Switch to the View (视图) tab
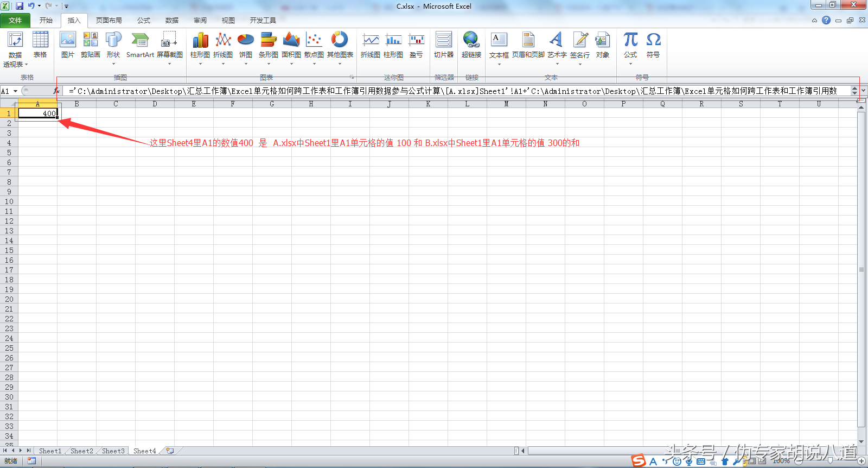This screenshot has width=868, height=468. pyautogui.click(x=228, y=21)
